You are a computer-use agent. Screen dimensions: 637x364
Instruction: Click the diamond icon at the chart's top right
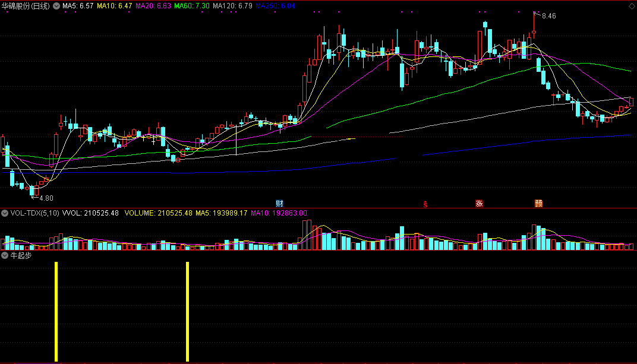[x=632, y=6]
